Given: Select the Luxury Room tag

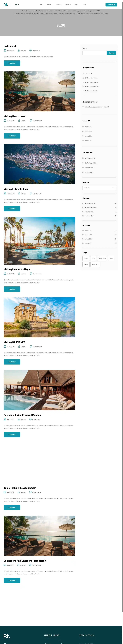Looking at the screenshot, I should [102, 258].
